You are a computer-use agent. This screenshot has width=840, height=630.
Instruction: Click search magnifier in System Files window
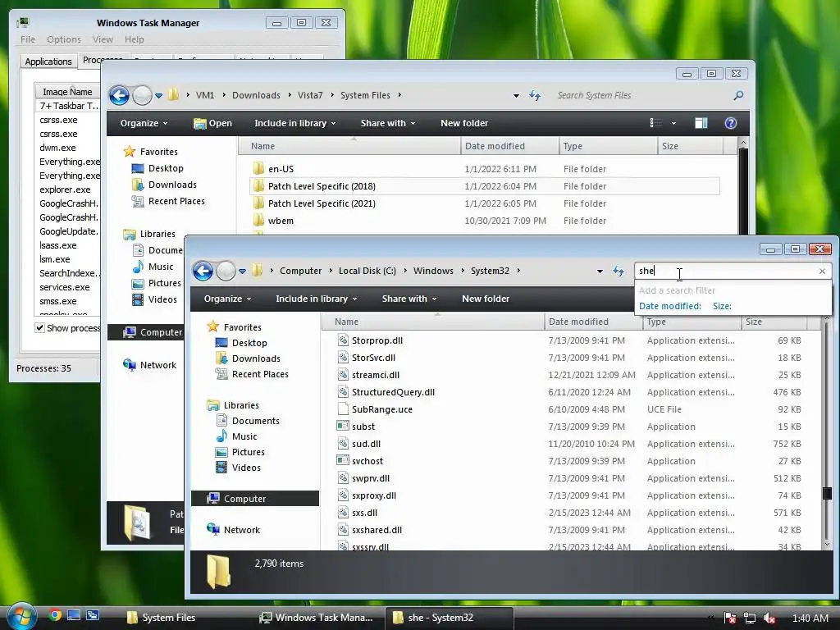[739, 95]
